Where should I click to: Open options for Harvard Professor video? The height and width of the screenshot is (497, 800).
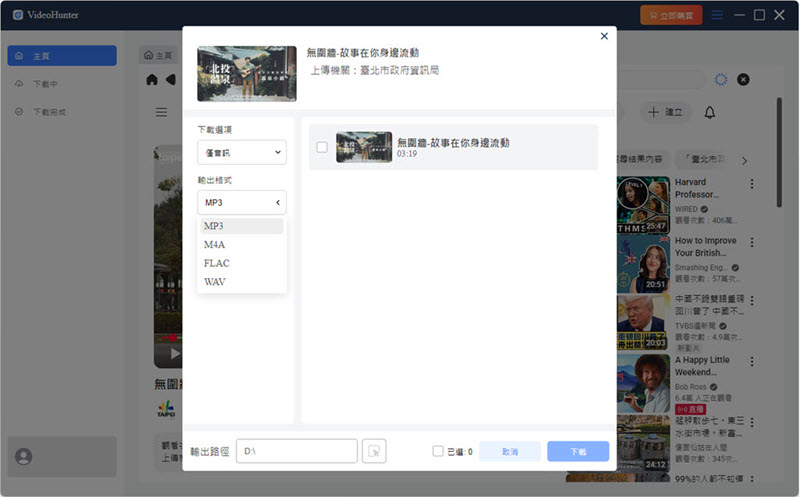[x=752, y=184]
